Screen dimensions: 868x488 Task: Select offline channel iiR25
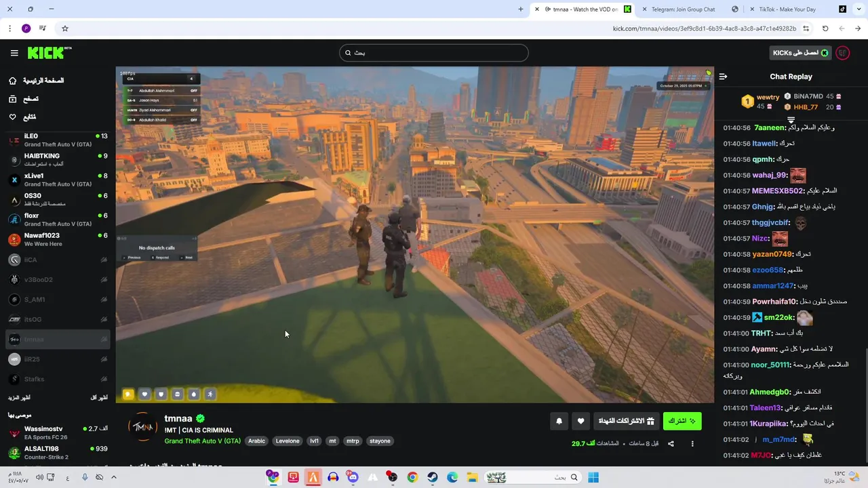pyautogui.click(x=58, y=359)
